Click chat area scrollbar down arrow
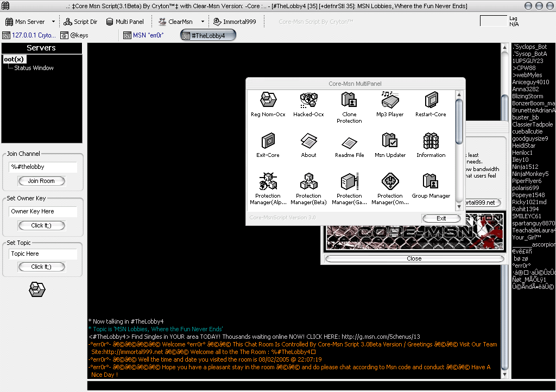Screen dimensions: 556x392 point(505,375)
